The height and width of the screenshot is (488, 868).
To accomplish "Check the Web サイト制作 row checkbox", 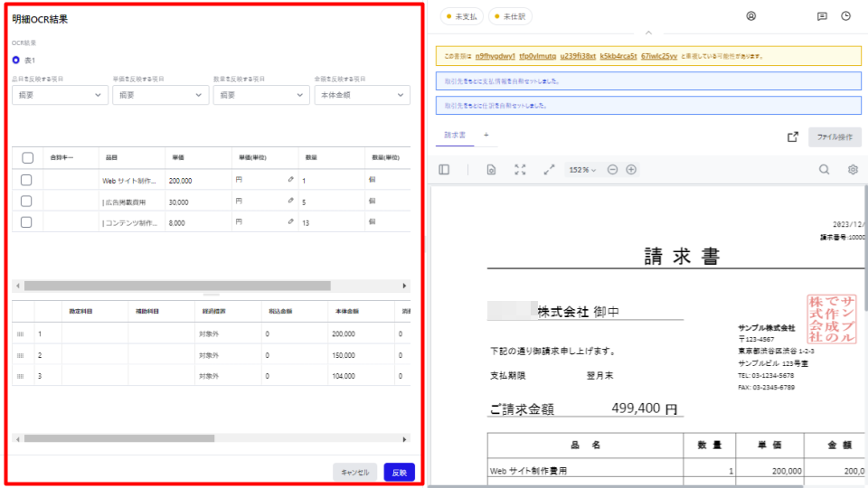I will [26, 180].
